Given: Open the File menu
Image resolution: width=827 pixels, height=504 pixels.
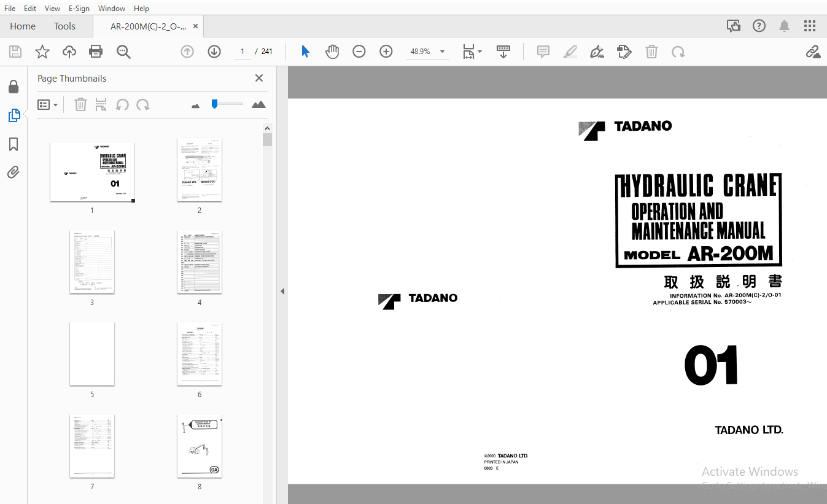Looking at the screenshot, I should [x=10, y=9].
